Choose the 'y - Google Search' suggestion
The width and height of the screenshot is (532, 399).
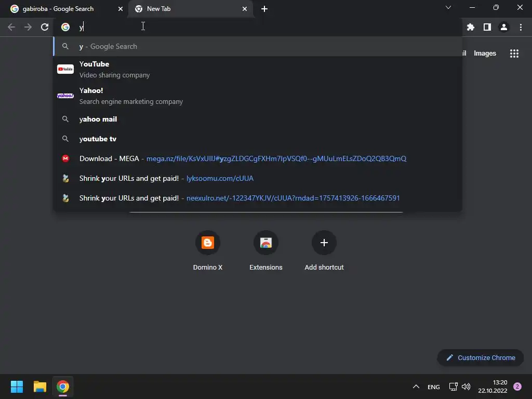point(258,46)
